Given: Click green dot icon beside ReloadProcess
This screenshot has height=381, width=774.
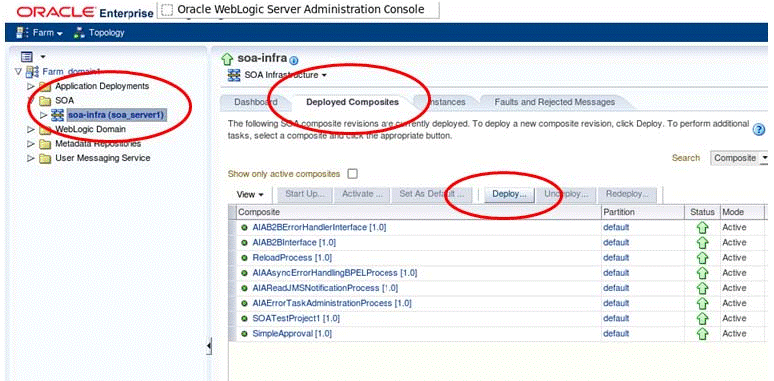Looking at the screenshot, I should (243, 258).
